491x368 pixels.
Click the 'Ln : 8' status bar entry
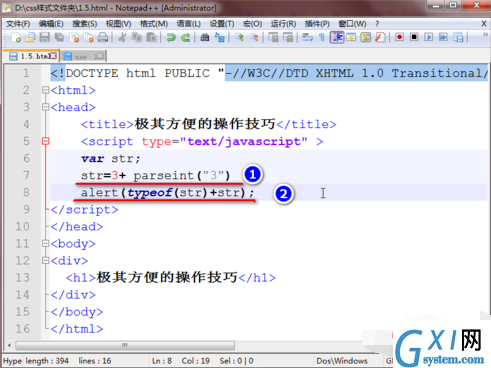click(x=162, y=361)
